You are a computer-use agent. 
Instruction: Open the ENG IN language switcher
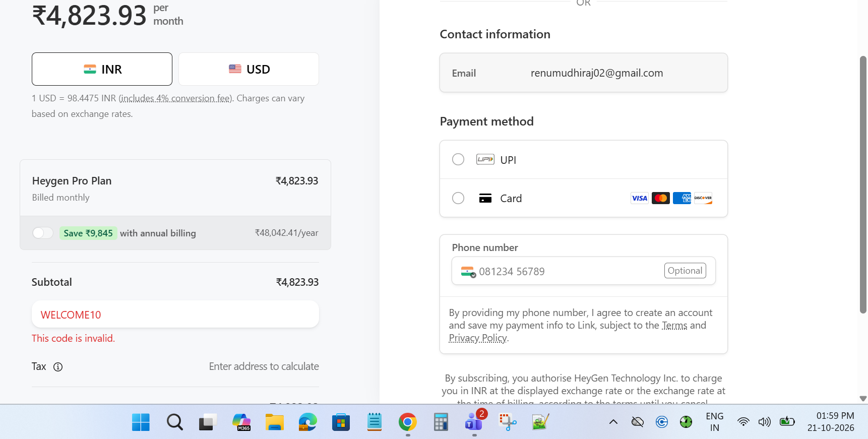[715, 422]
